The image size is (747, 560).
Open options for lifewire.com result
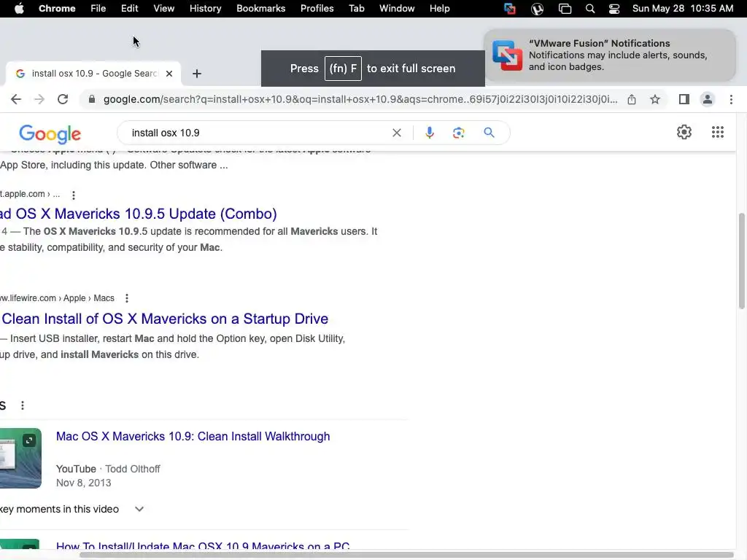coord(127,298)
